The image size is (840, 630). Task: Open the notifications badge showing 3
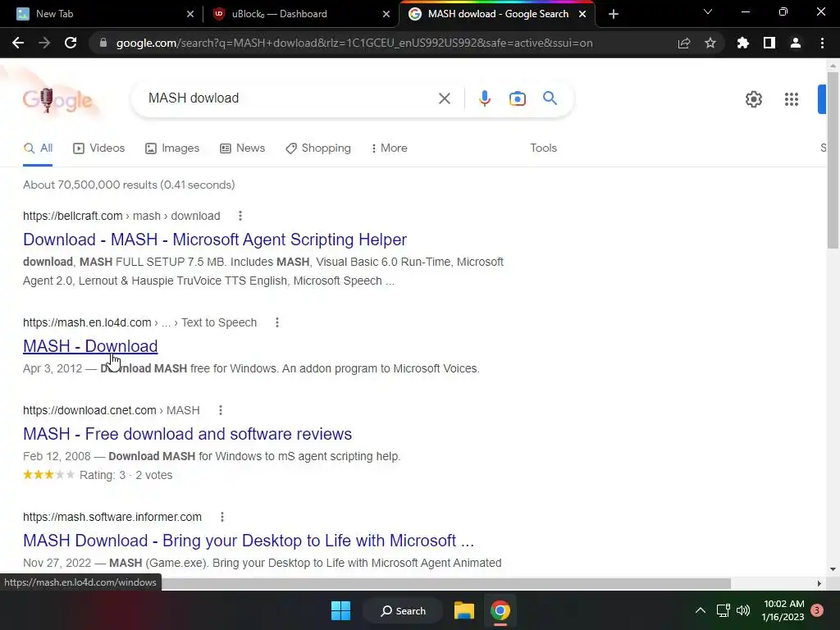coord(817,610)
